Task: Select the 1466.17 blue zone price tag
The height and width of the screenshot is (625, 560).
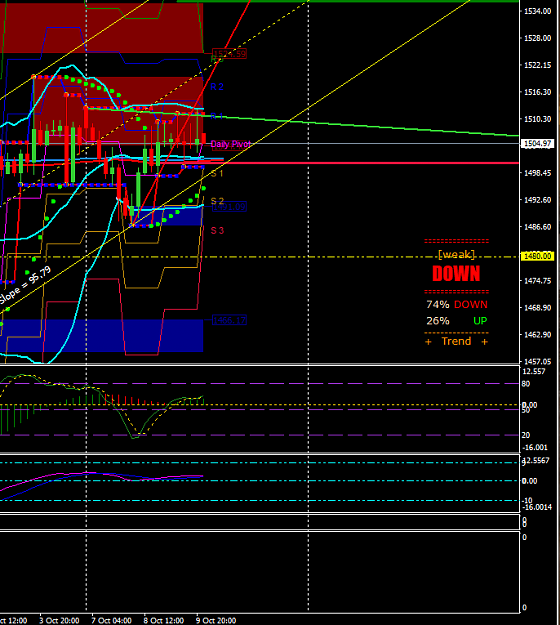Action: (230, 320)
